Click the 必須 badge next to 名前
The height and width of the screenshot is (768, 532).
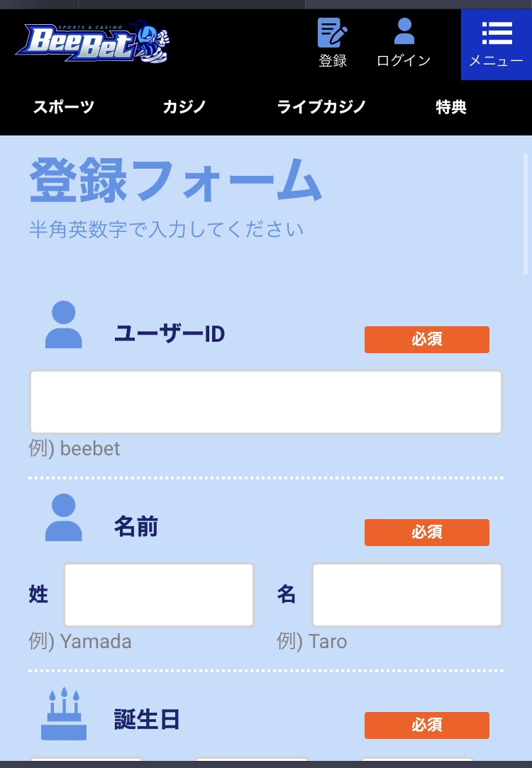click(427, 533)
